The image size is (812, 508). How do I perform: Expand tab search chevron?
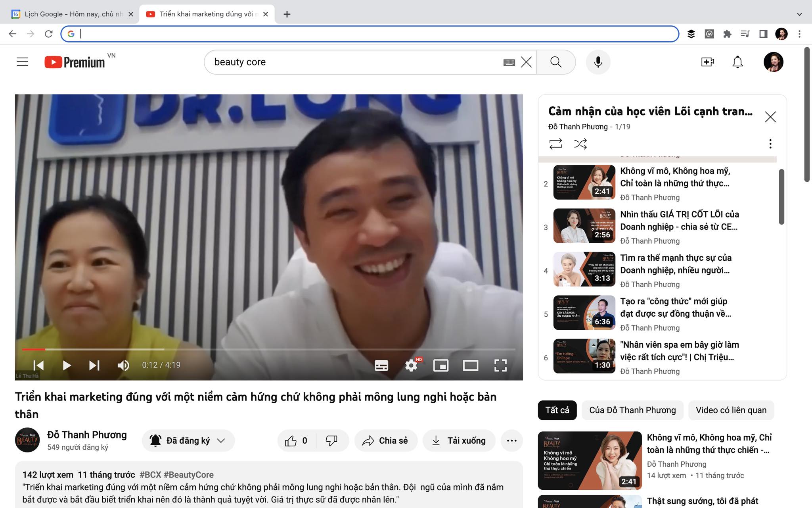[x=799, y=14]
